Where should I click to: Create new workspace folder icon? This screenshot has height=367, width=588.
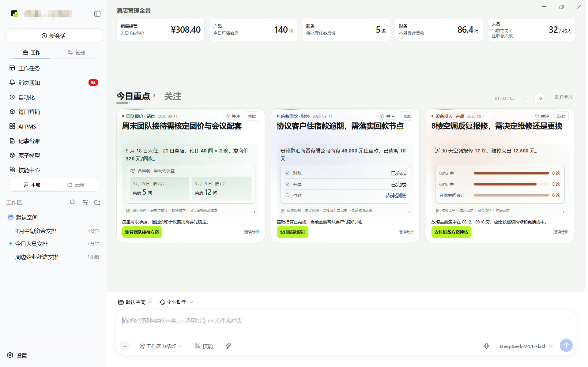tap(97, 202)
